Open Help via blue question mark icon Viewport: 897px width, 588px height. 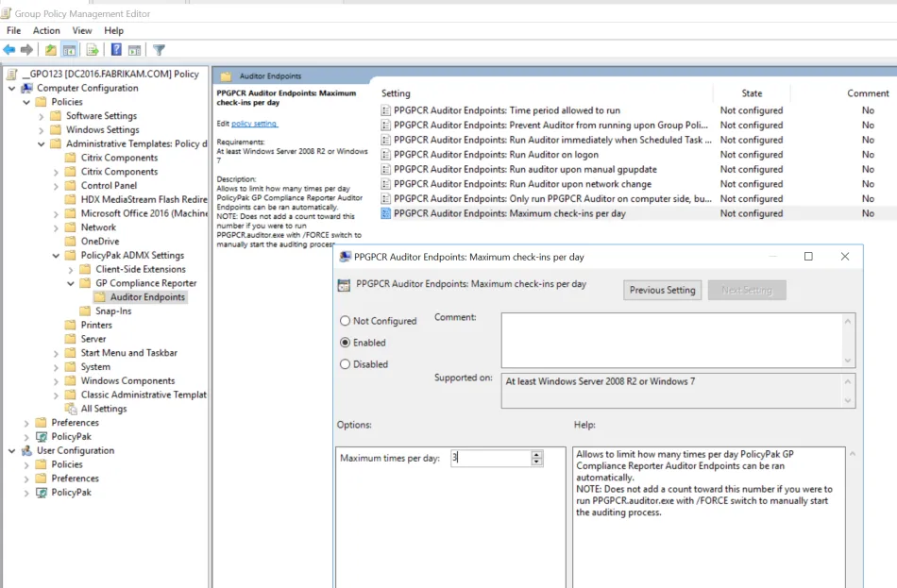point(116,50)
